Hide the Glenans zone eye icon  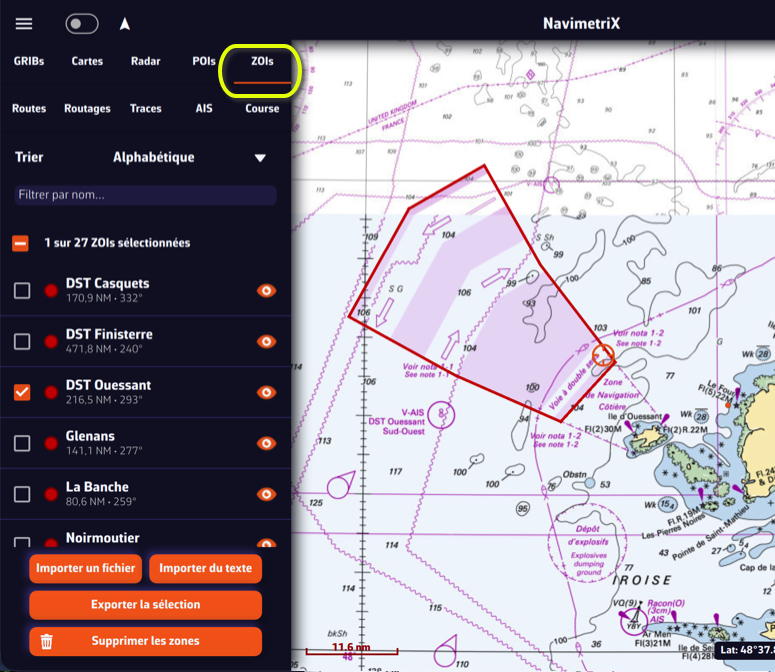coord(266,443)
